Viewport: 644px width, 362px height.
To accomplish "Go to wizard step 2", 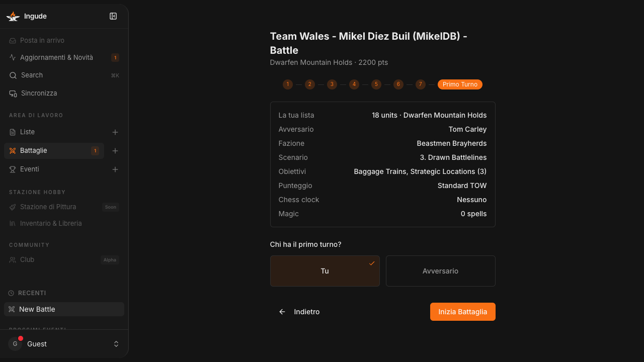I will (310, 84).
